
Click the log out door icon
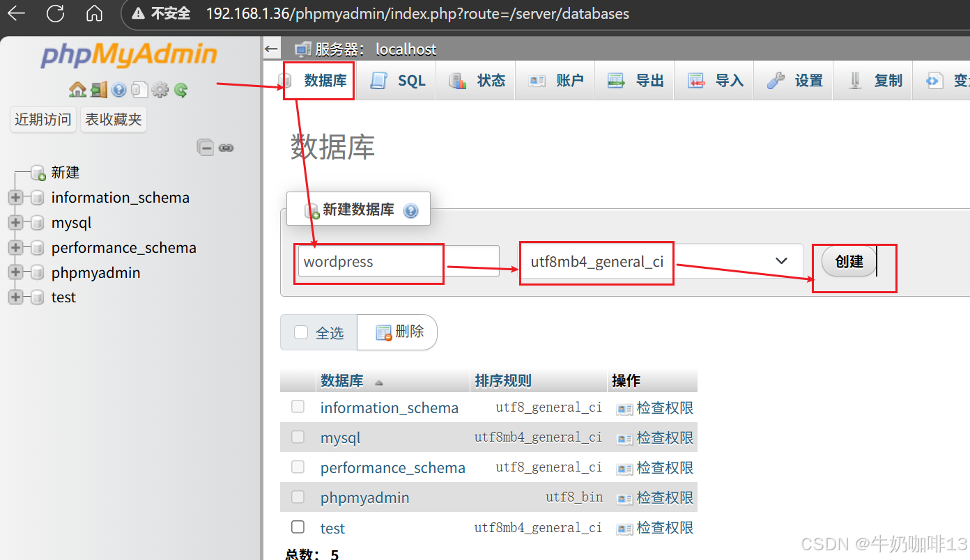coord(99,90)
